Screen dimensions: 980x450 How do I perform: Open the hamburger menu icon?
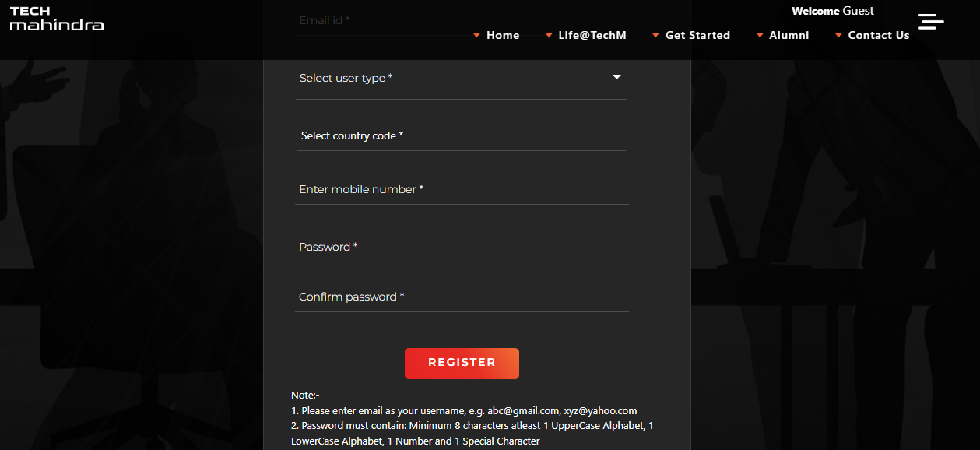tap(930, 22)
